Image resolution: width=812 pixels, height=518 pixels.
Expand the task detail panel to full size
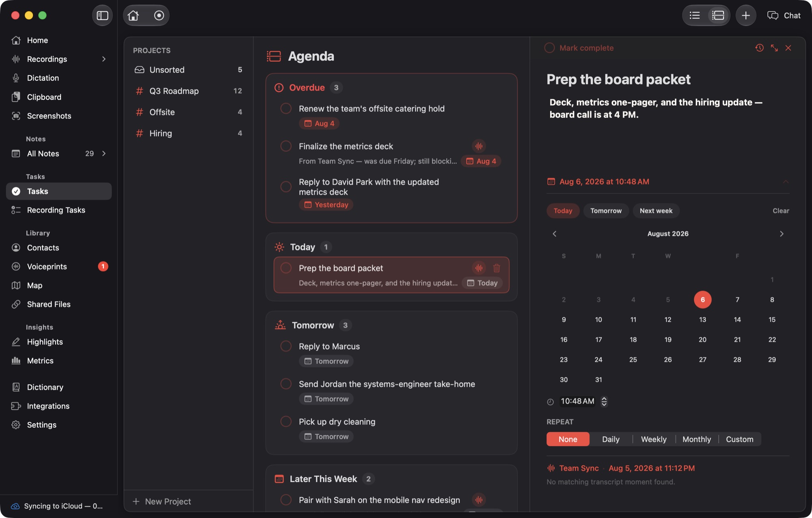pos(774,48)
